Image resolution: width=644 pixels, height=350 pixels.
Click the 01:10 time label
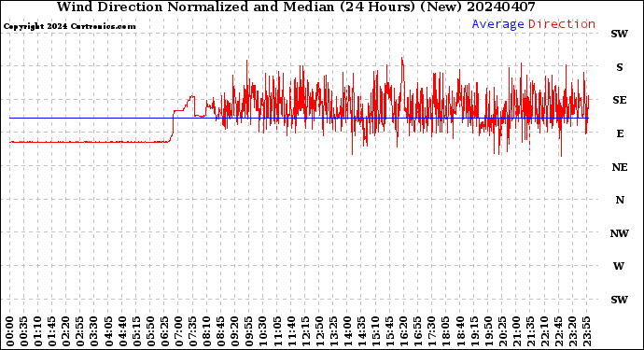coord(37,331)
